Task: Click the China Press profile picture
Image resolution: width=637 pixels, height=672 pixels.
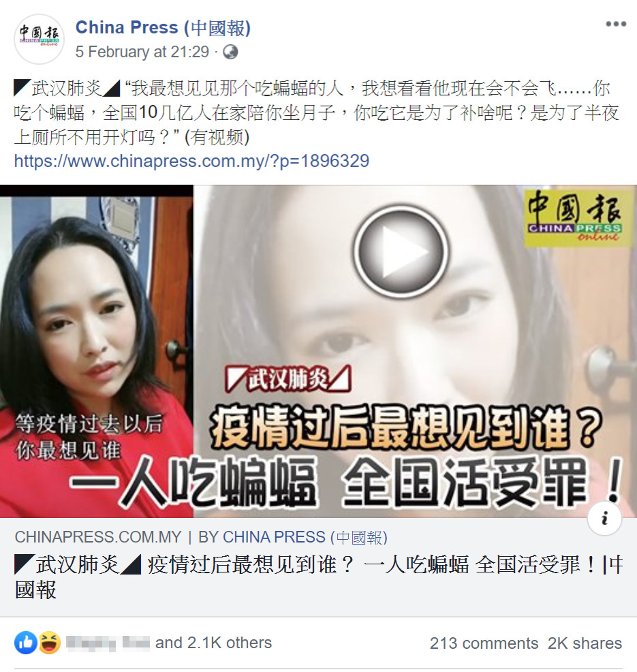Action: [40, 39]
